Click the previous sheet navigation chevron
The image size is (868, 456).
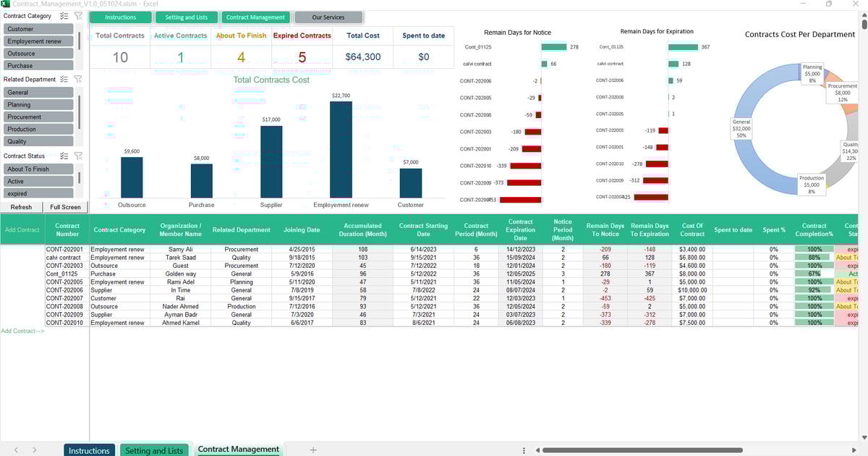pos(16,449)
